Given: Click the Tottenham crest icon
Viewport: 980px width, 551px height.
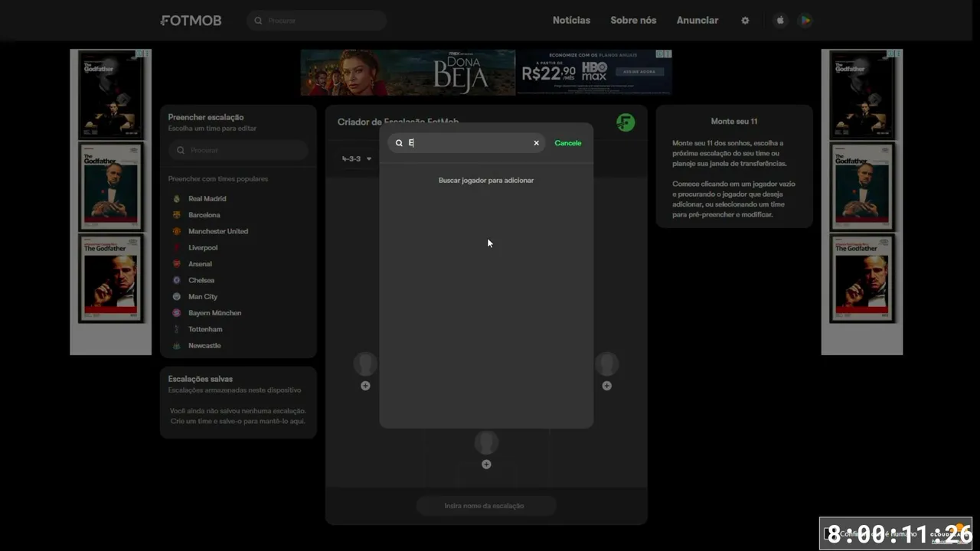Looking at the screenshot, I should point(177,329).
